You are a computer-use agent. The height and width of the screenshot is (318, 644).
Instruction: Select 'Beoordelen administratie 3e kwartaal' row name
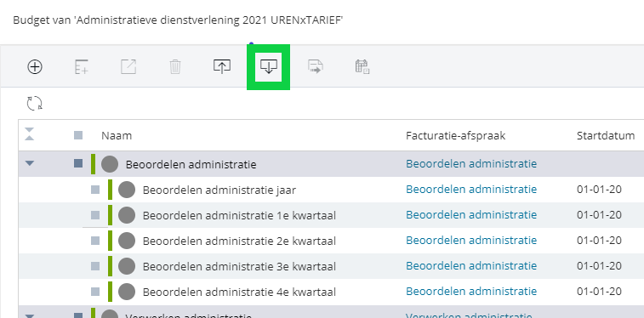[239, 266]
